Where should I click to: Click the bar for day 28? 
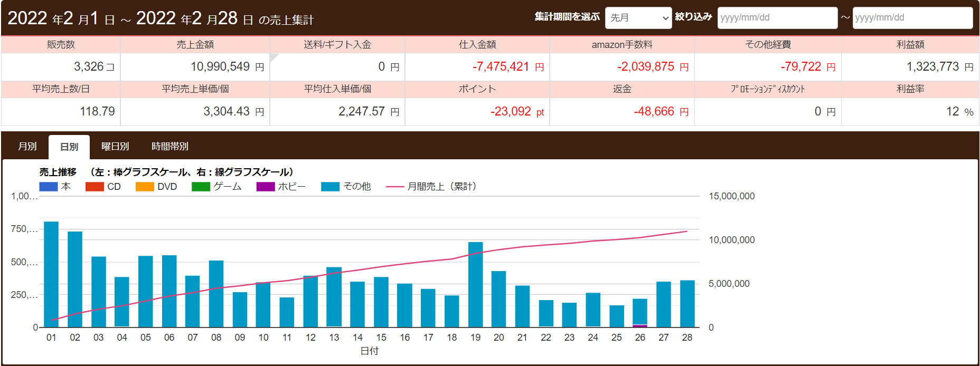pyautogui.click(x=687, y=304)
